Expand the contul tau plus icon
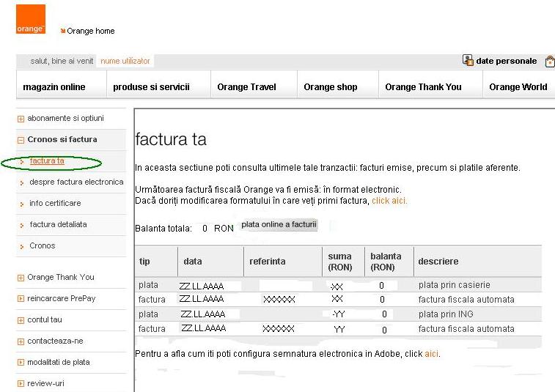The image size is (555, 392). (x=21, y=320)
